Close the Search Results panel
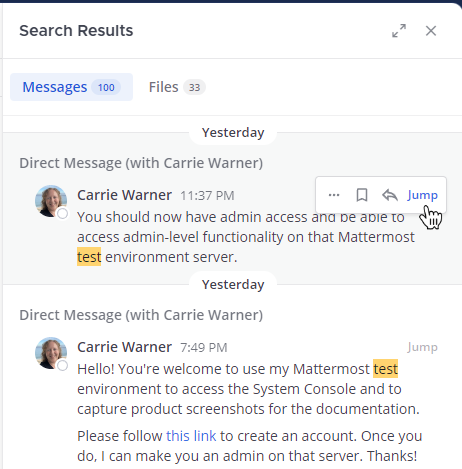The height and width of the screenshot is (469, 462). tap(431, 31)
